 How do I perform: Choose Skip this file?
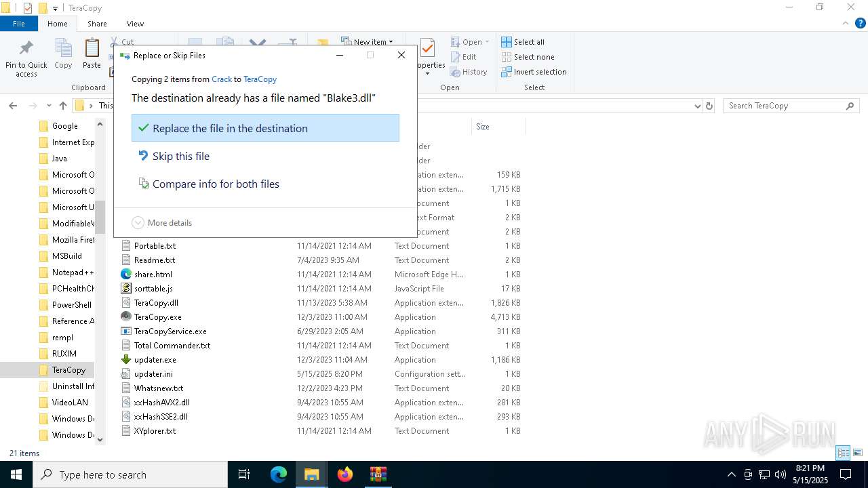coord(265,156)
